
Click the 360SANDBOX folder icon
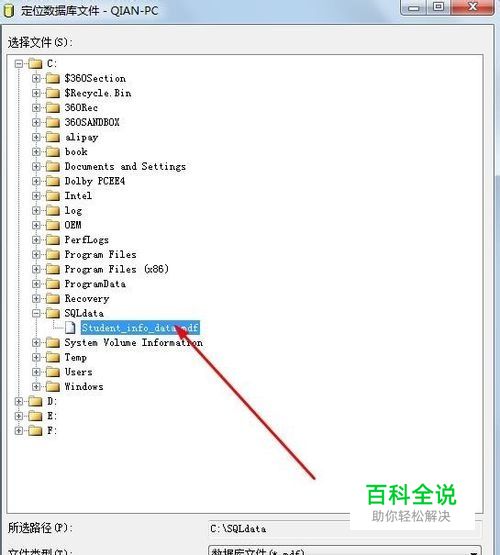pyautogui.click(x=53, y=122)
